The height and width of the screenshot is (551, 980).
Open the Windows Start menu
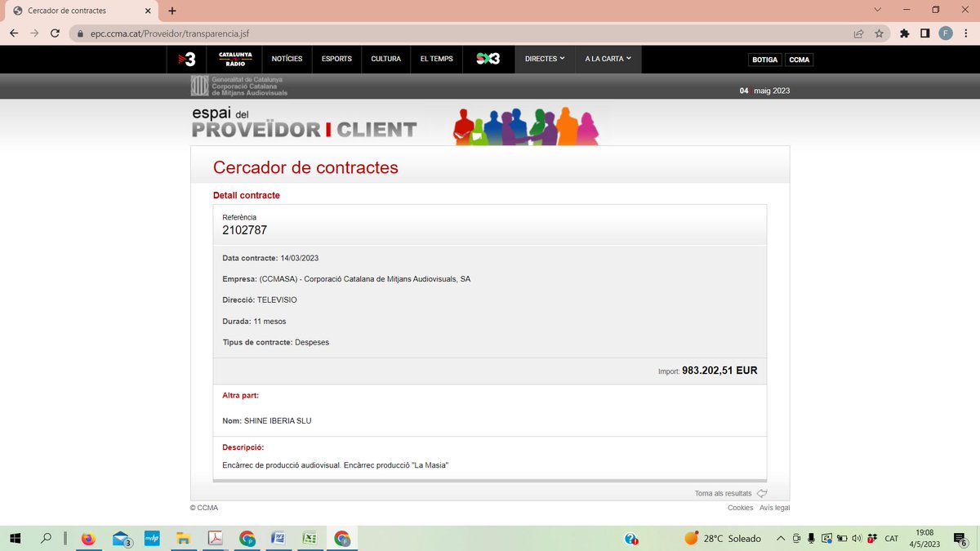pos(15,538)
